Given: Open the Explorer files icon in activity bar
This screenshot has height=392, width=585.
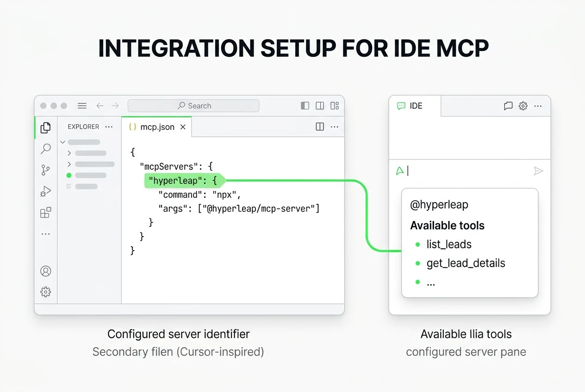Looking at the screenshot, I should pos(45,128).
